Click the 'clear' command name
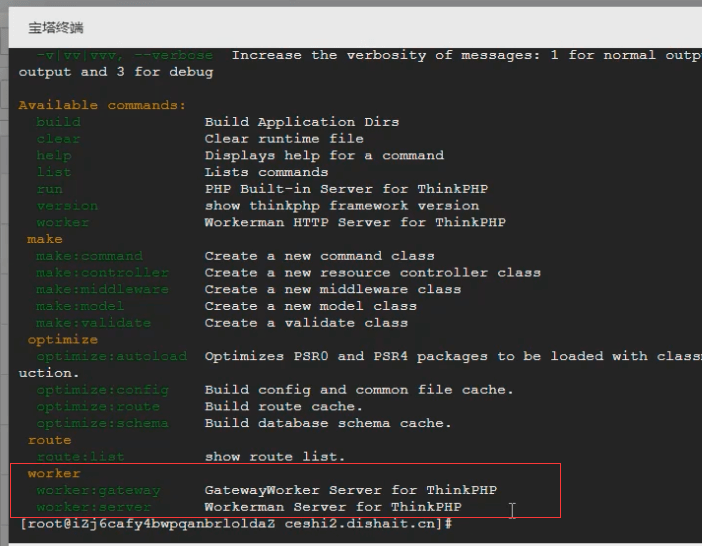This screenshot has width=702, height=546. 59,139
